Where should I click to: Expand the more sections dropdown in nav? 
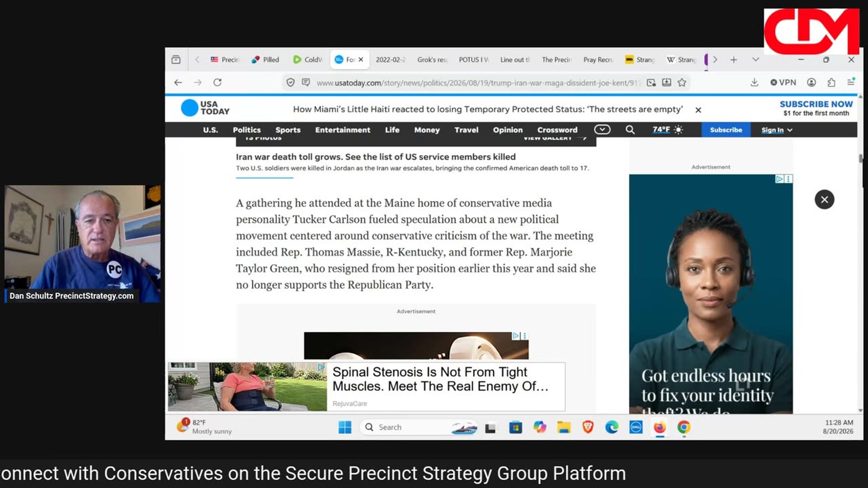602,130
